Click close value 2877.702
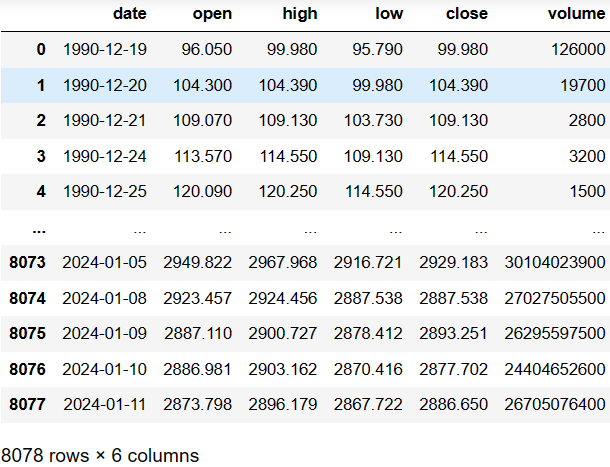The width and height of the screenshot is (610, 467). [x=454, y=369]
